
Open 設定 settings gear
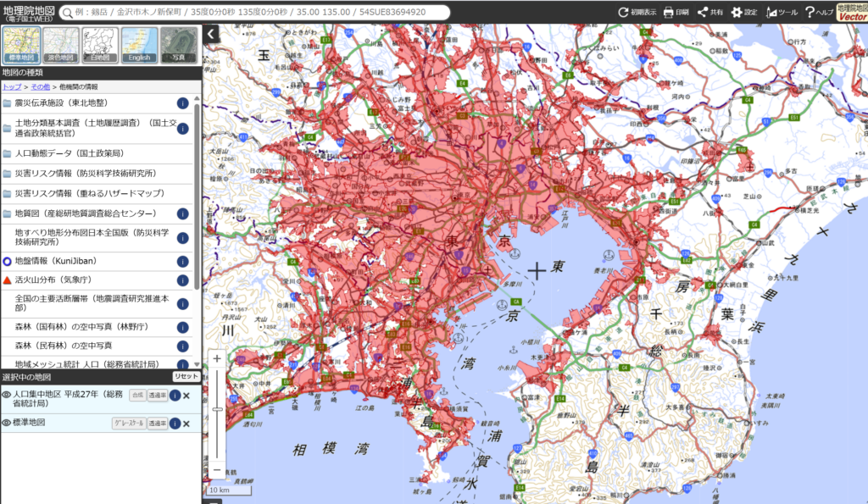click(746, 13)
